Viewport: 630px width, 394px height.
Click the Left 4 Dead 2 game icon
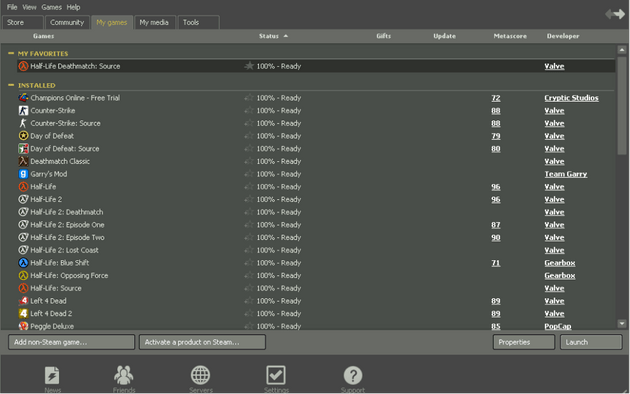[23, 314]
